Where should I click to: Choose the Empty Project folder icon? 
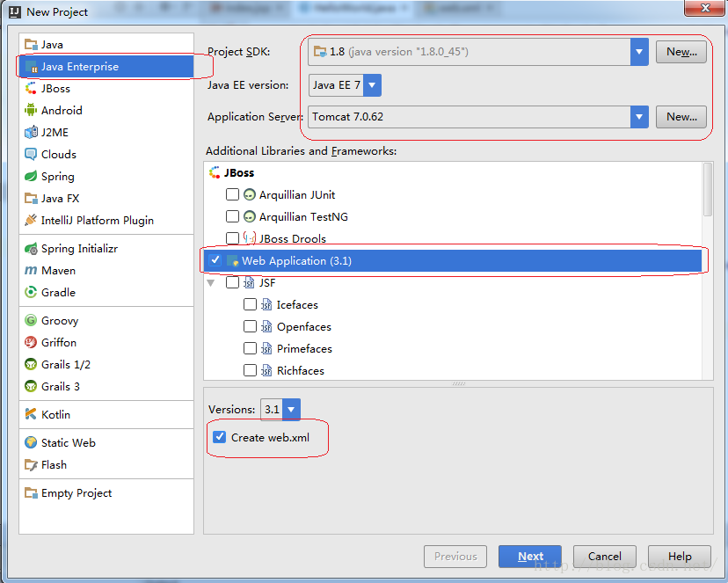click(31, 493)
